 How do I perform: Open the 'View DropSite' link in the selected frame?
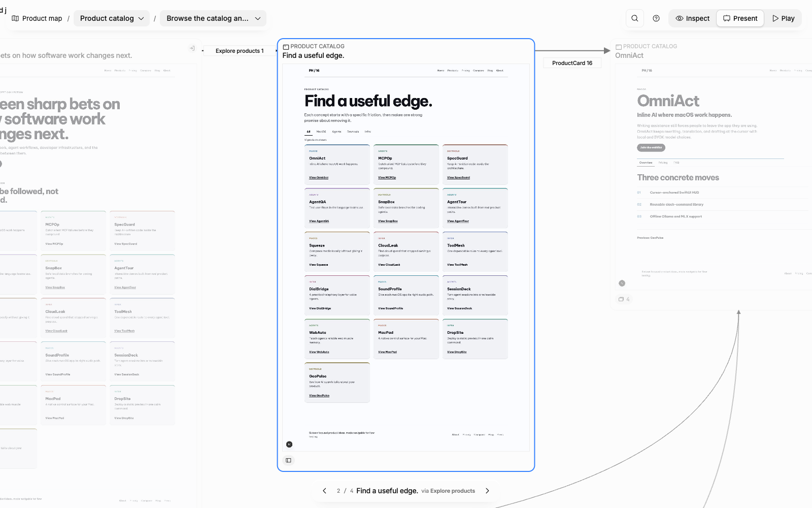[457, 352]
